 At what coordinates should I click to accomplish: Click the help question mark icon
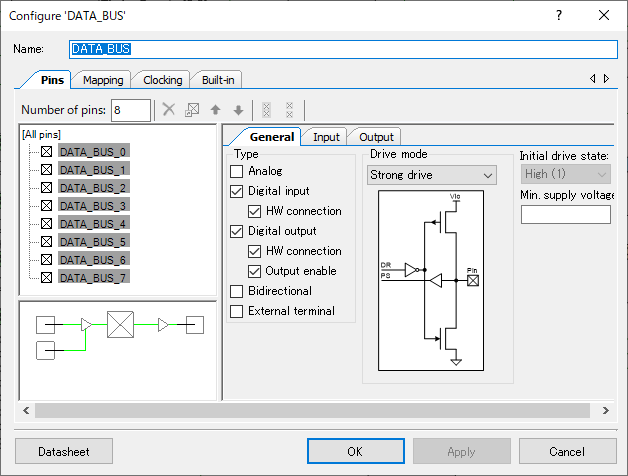559,15
